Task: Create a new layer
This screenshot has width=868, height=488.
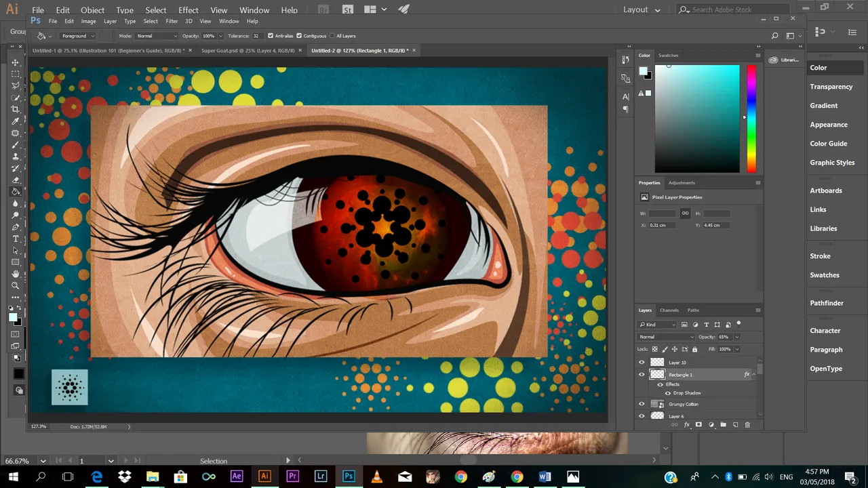Action: 735,424
